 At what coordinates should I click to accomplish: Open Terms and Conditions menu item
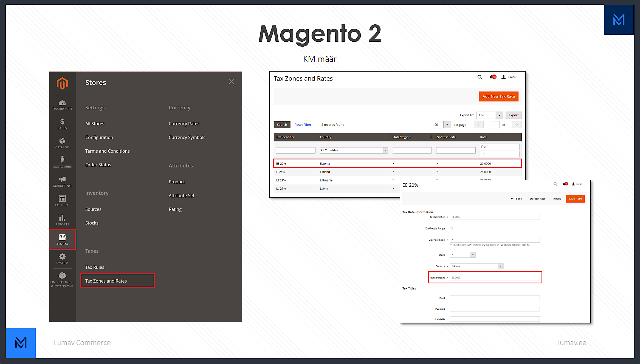point(107,151)
